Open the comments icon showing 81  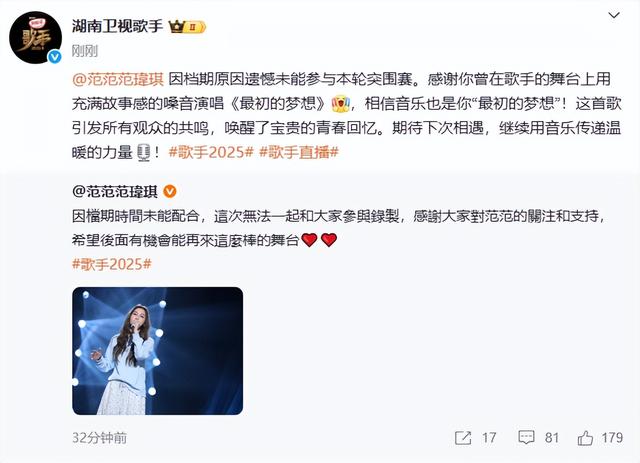[x=526, y=438]
